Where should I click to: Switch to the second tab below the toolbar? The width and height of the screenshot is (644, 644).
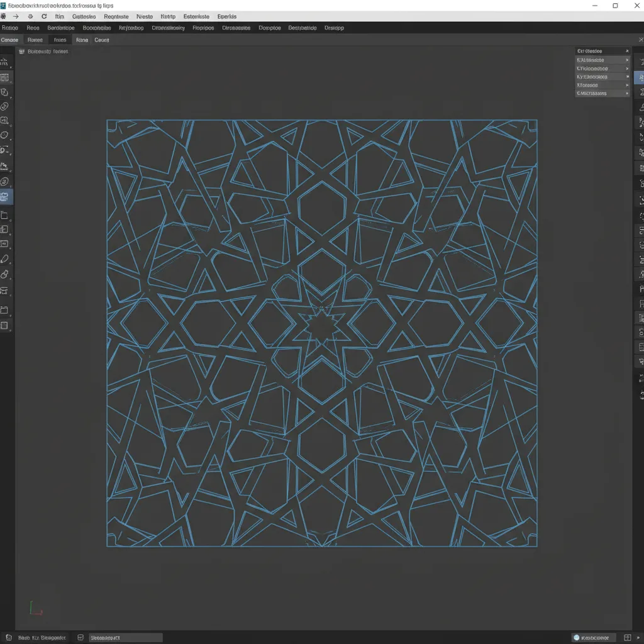click(35, 40)
